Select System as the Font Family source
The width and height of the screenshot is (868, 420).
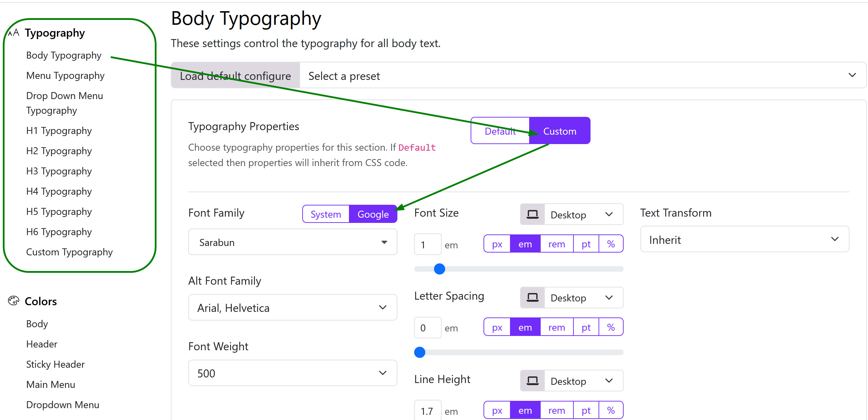(x=325, y=214)
